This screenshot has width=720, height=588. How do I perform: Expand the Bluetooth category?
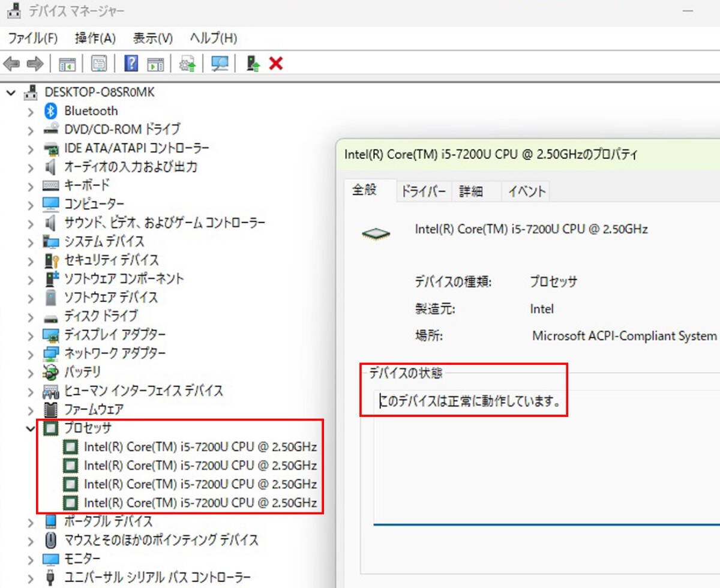31,111
